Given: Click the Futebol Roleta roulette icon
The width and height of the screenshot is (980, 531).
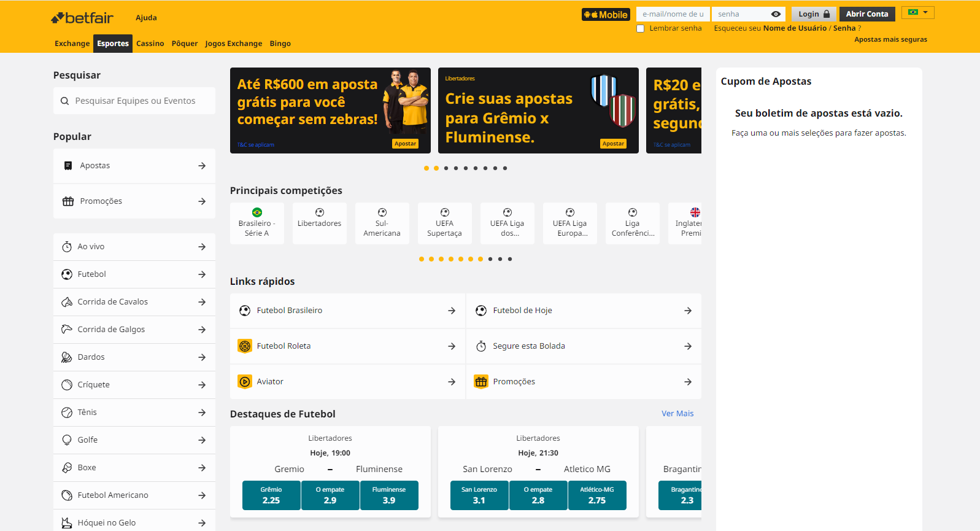Looking at the screenshot, I should [x=245, y=346].
